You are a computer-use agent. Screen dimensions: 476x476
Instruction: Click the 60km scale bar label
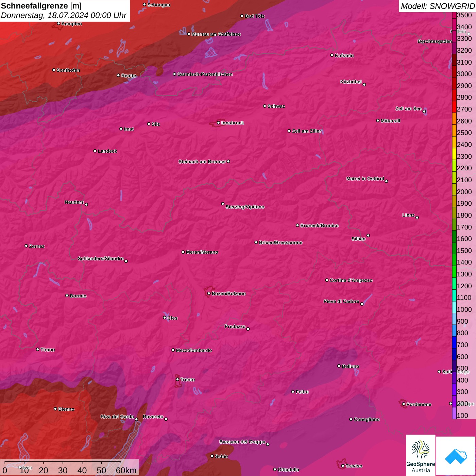pyautogui.click(x=126, y=470)
